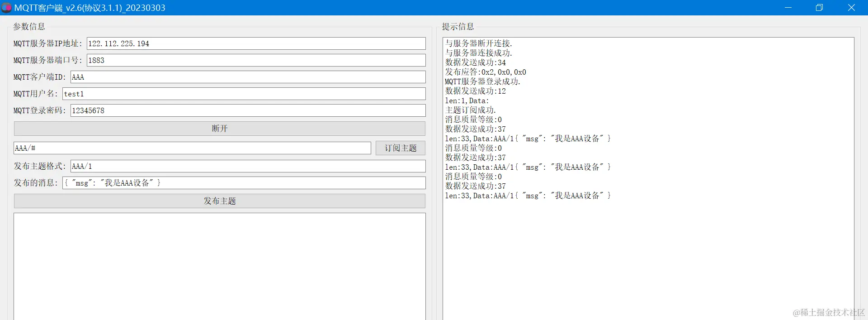
Task: Click the 发布主题 publish button
Action: pos(220,201)
